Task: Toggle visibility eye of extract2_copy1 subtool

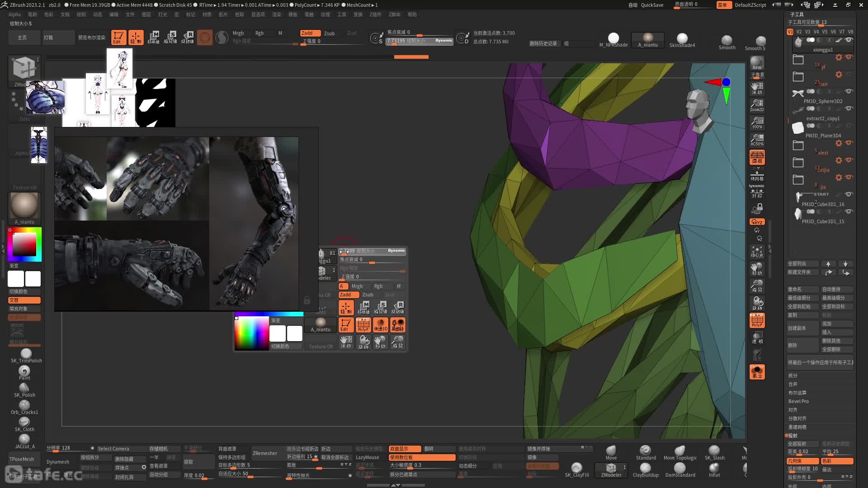Action: [x=849, y=108]
